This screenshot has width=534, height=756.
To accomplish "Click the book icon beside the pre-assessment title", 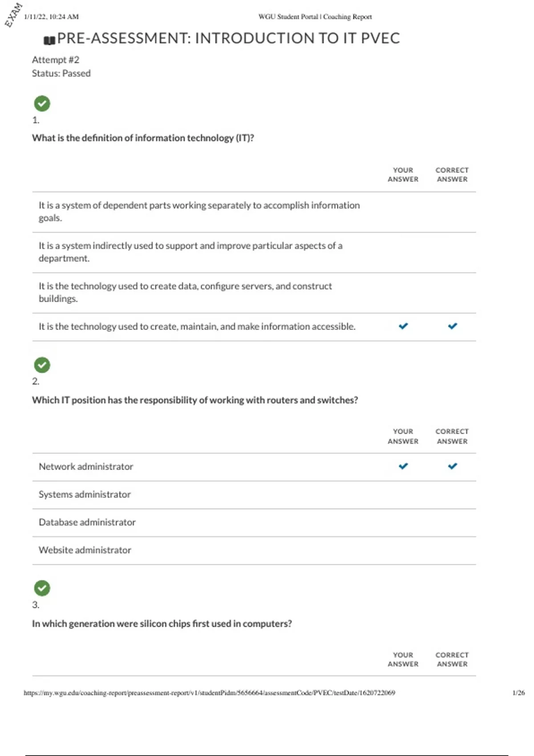I will click(49, 40).
